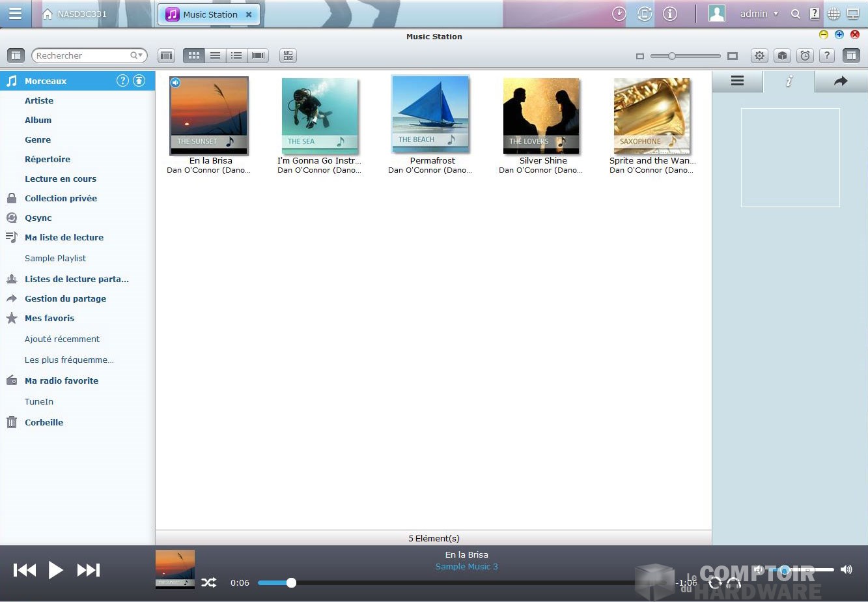Switch to the info tab in right panel

click(789, 81)
